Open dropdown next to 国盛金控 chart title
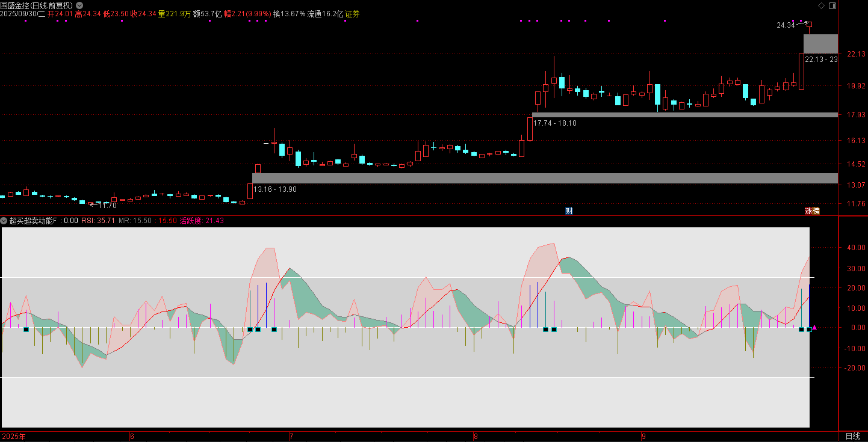The height and width of the screenshot is (442, 868). point(79,5)
